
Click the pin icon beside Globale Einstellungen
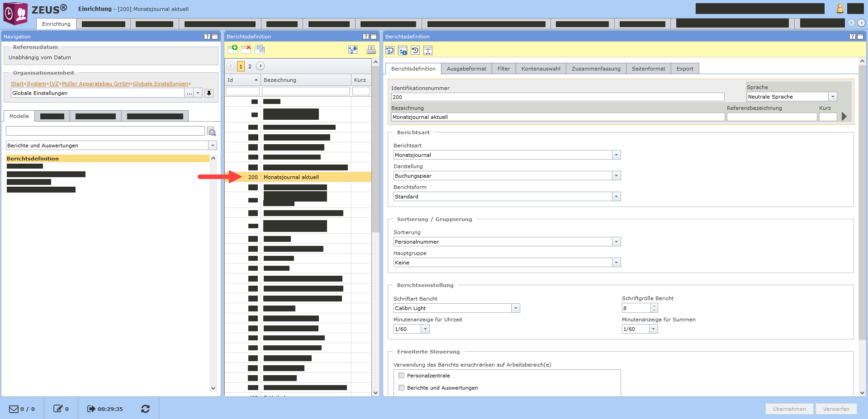click(209, 93)
